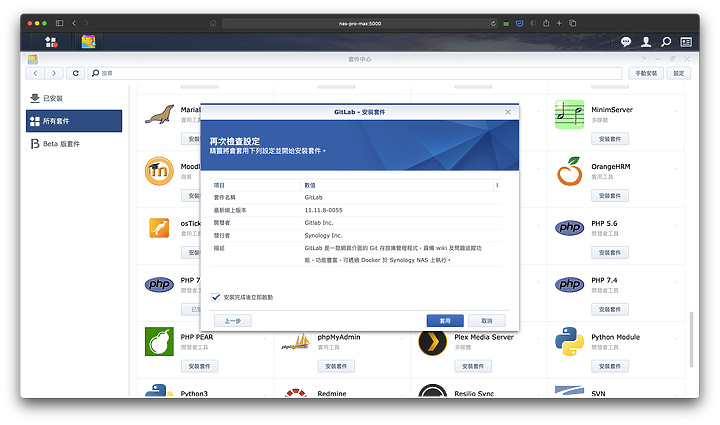The height and width of the screenshot is (425, 720).
Task: Install the PHP PEAR package
Action: point(199,366)
